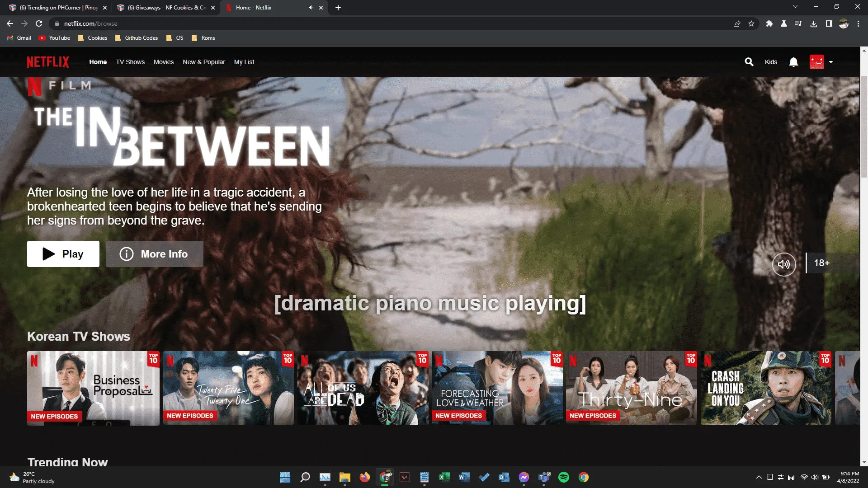Click the red profile avatar
Image resolution: width=868 pixels, height=488 pixels.
click(x=817, y=62)
